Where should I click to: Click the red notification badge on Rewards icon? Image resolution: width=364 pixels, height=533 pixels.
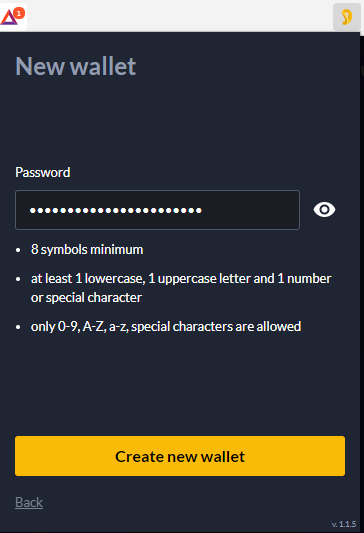pos(19,13)
